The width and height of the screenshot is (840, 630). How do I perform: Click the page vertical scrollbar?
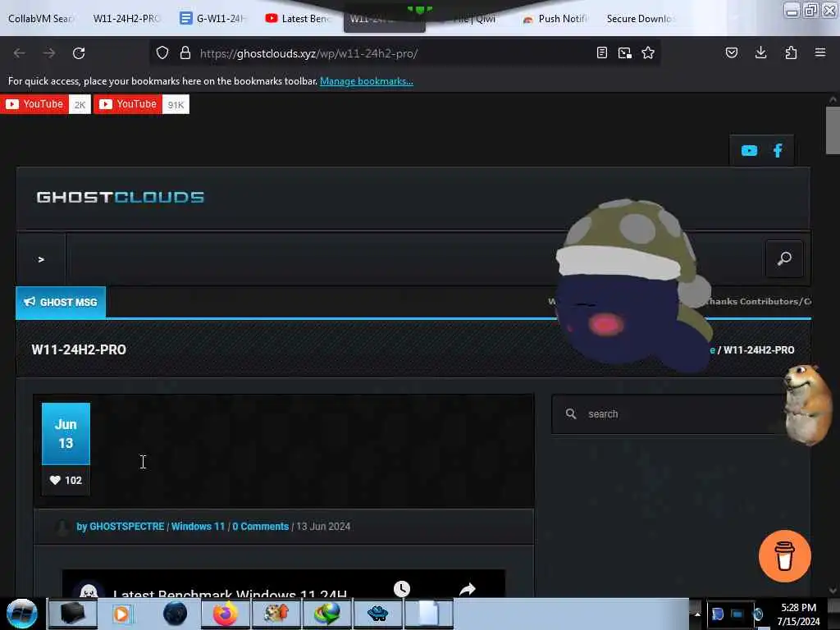click(x=833, y=130)
